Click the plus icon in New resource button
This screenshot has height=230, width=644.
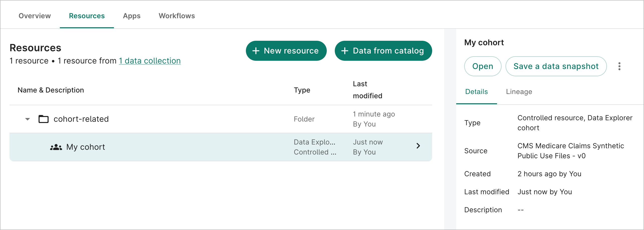256,51
